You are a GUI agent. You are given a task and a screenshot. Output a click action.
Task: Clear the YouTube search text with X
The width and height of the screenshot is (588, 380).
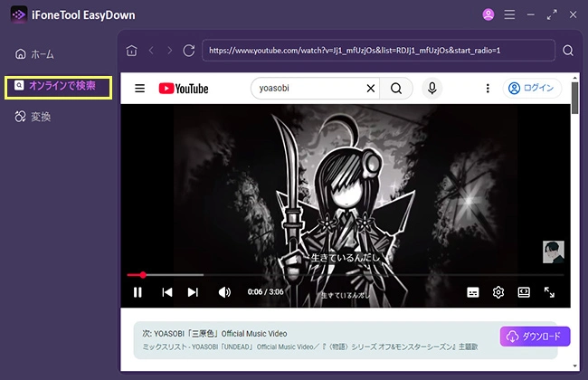point(371,89)
